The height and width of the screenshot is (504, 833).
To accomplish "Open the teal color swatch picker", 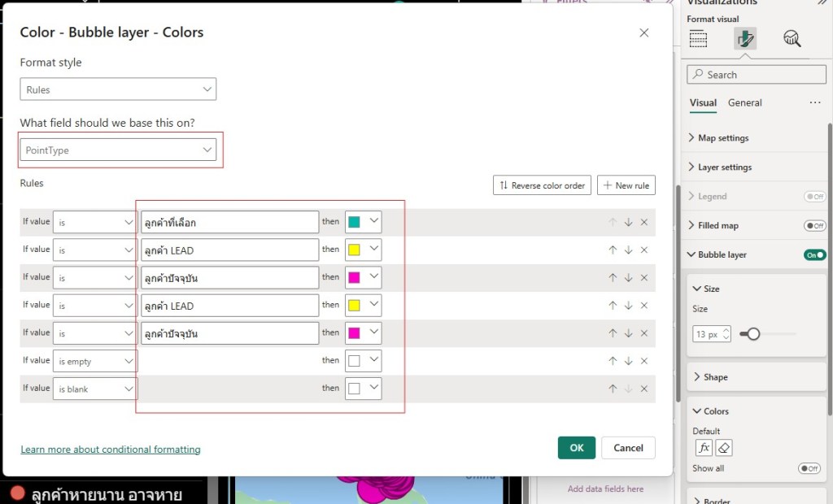I will tap(363, 222).
